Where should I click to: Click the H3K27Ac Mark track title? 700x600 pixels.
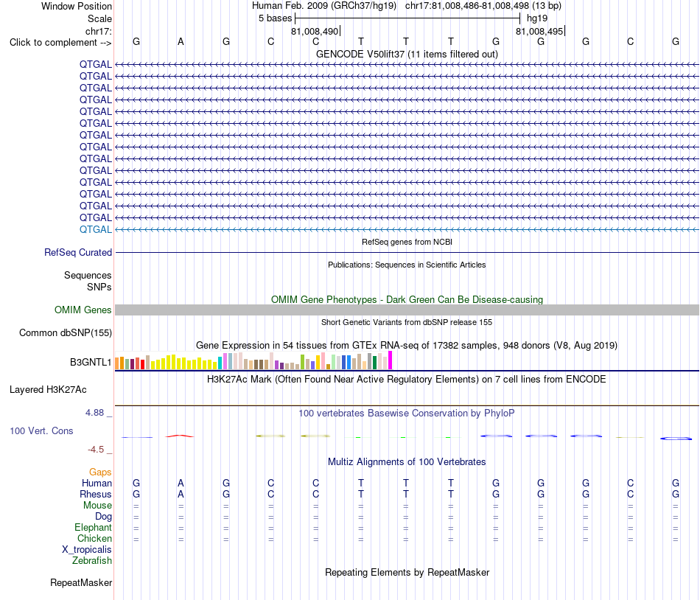coord(407,379)
